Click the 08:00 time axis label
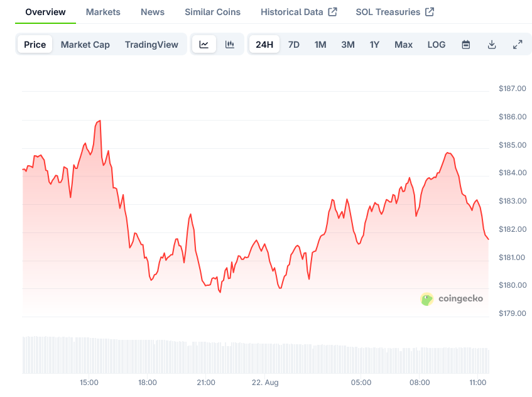This screenshot has width=532, height=397. [x=420, y=383]
